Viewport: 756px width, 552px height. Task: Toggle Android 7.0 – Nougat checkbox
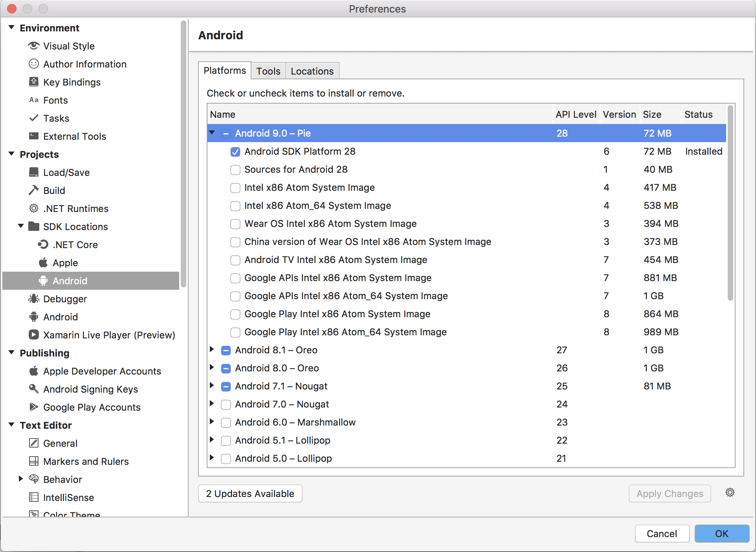226,404
